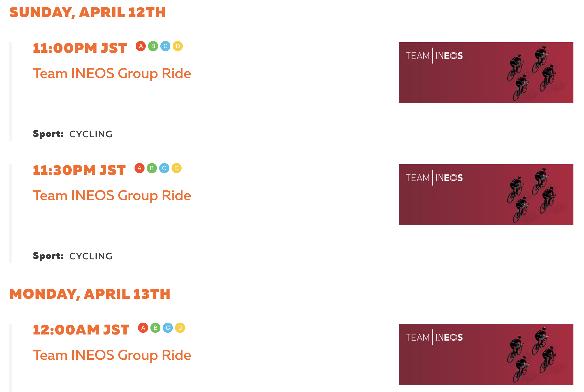This screenshot has height=392, width=584.
Task: Open Team INEOS Group Ride at 12:00AM
Action: point(112,355)
